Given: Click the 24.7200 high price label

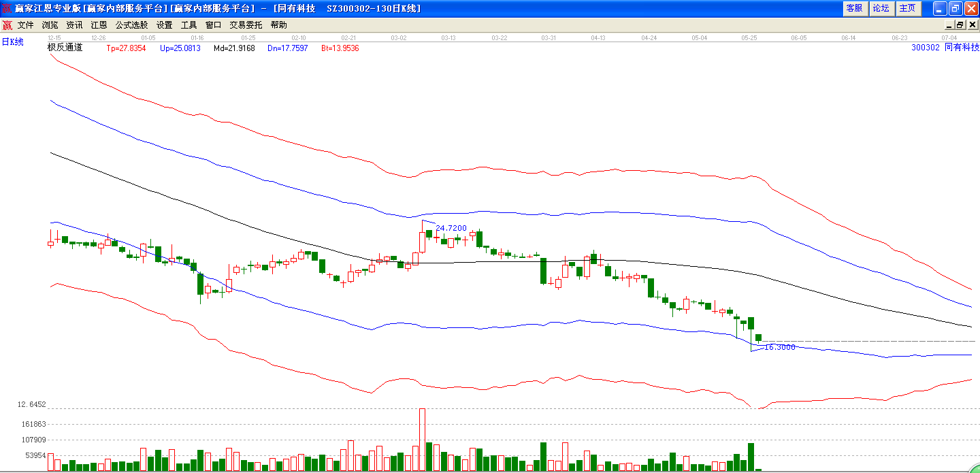Looking at the screenshot, I should click(451, 228).
